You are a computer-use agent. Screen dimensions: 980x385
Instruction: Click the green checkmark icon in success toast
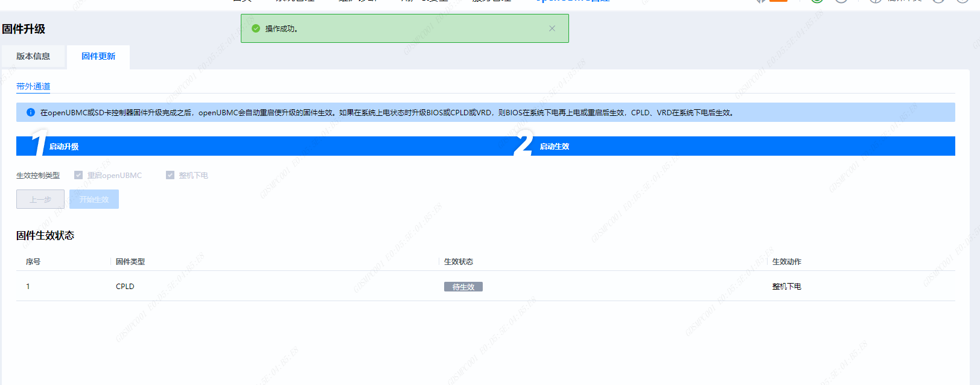[x=256, y=28]
